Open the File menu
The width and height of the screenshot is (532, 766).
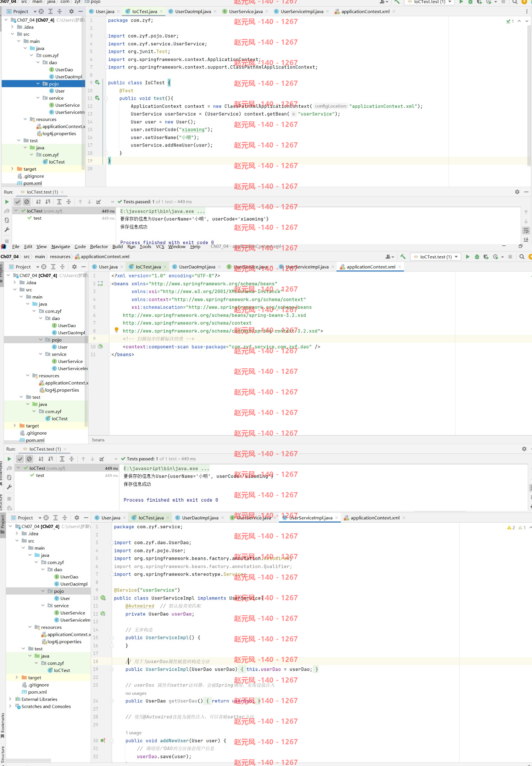[16, 247]
